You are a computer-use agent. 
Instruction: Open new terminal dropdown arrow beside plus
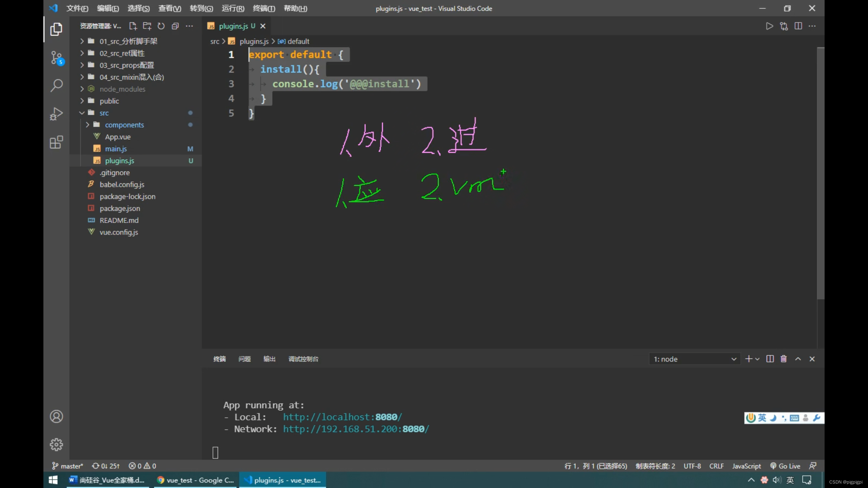click(x=757, y=359)
